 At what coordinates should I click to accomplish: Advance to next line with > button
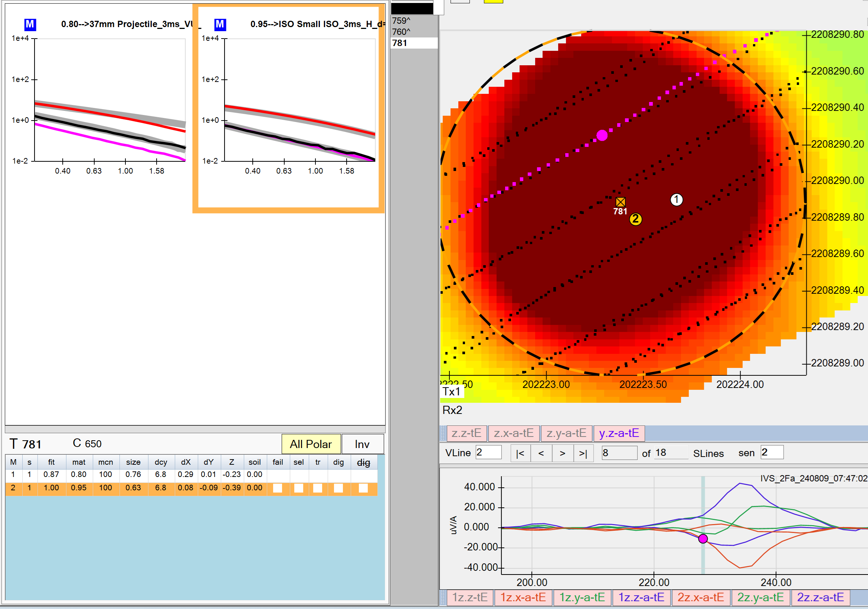(562, 453)
